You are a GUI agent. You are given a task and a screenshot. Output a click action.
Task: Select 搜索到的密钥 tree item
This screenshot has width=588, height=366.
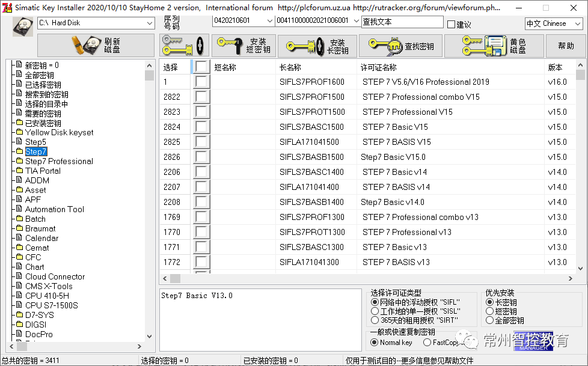(x=46, y=94)
